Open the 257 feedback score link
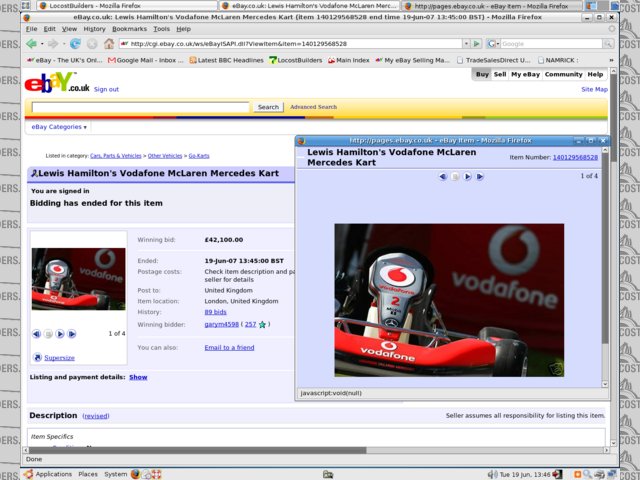This screenshot has height=480, width=640. [x=250, y=324]
